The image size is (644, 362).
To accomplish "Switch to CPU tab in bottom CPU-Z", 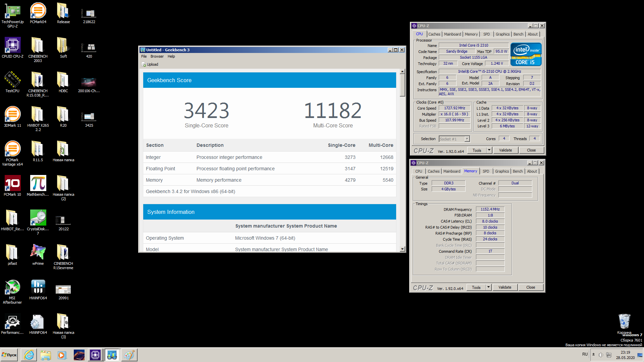I will (x=419, y=171).
